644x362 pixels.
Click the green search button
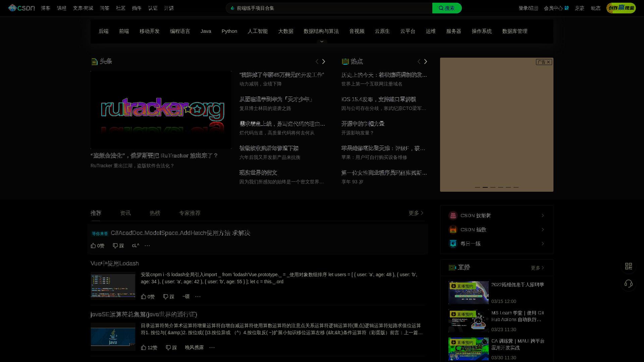pos(447,8)
